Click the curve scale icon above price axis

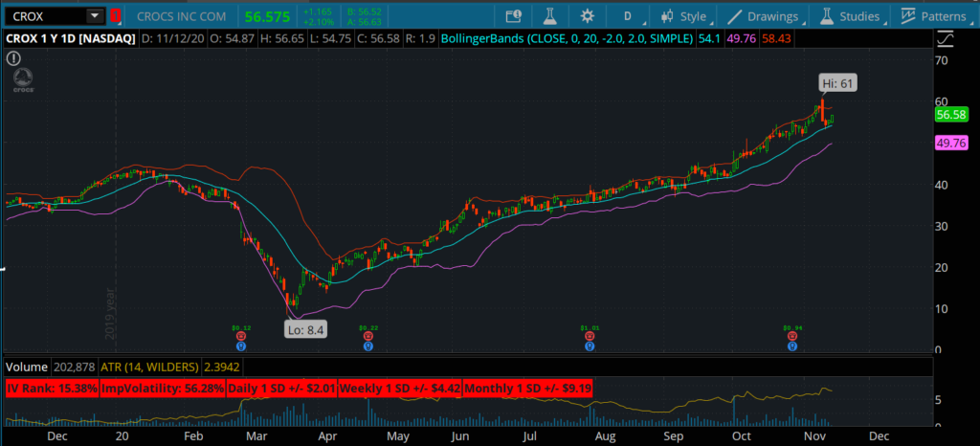pyautogui.click(x=946, y=39)
